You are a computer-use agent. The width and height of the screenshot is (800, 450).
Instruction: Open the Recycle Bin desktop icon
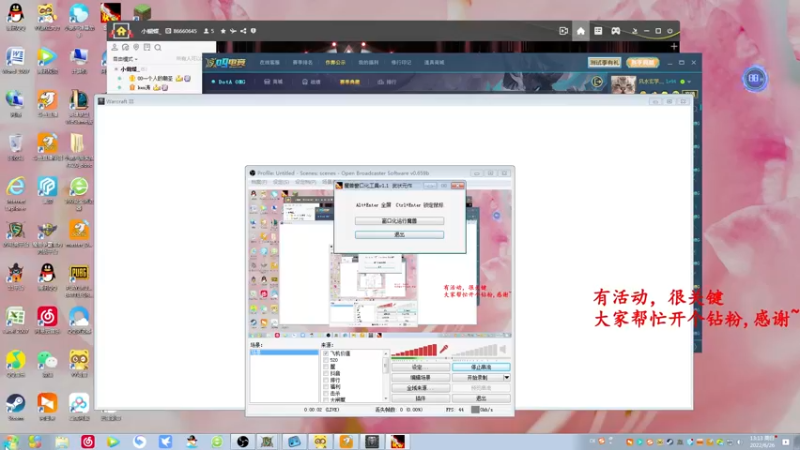point(16,147)
